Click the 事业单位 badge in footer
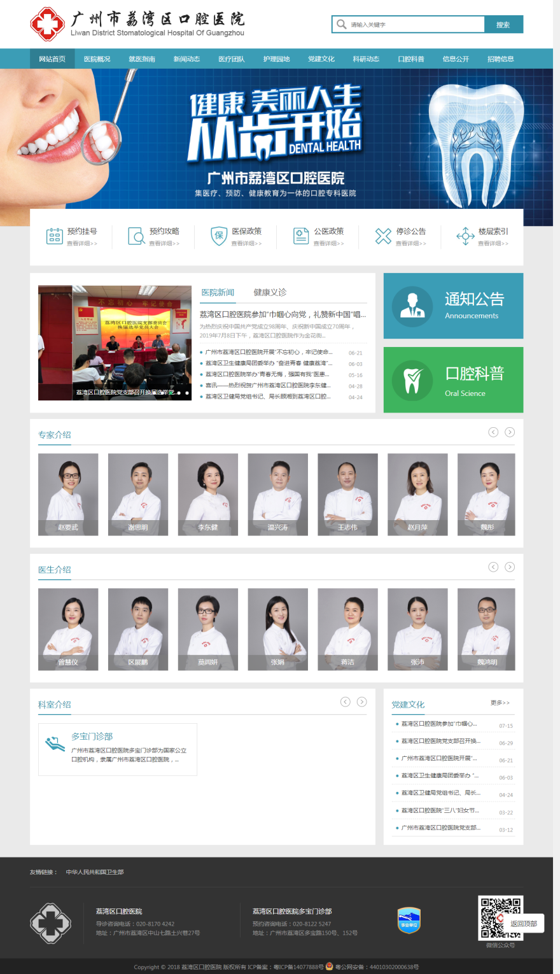This screenshot has width=560, height=974. coord(409,921)
